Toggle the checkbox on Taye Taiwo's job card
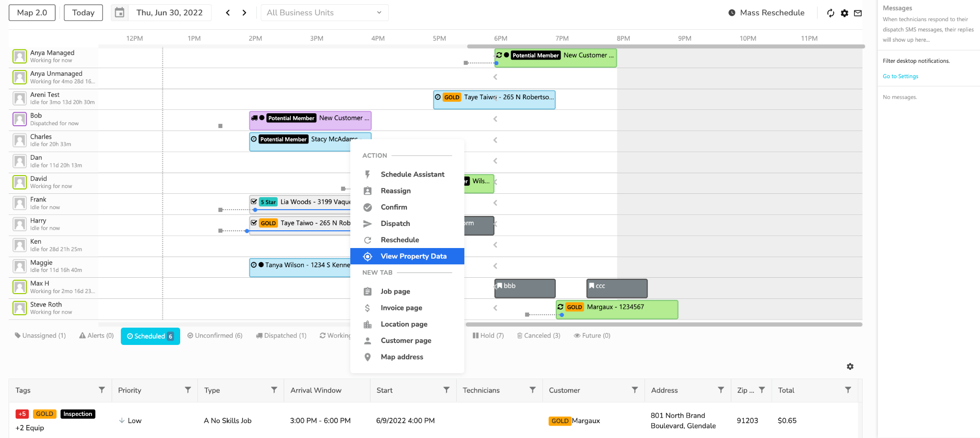Screen dimensions: 980x438 coord(254,223)
